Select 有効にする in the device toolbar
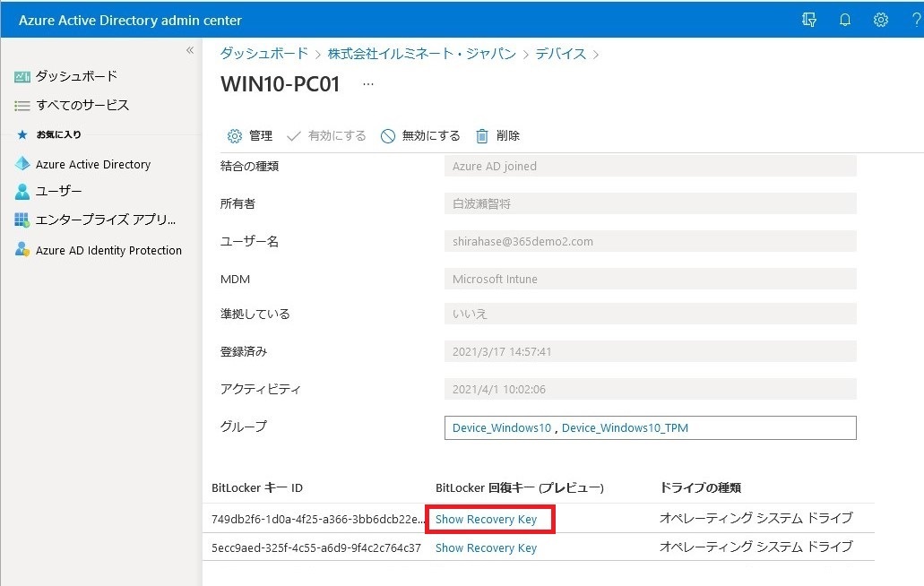 point(337,136)
